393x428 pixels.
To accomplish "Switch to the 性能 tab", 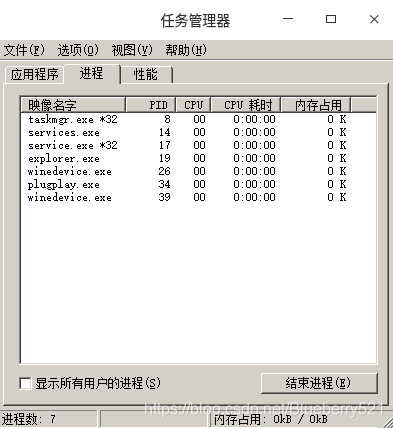I will click(146, 74).
